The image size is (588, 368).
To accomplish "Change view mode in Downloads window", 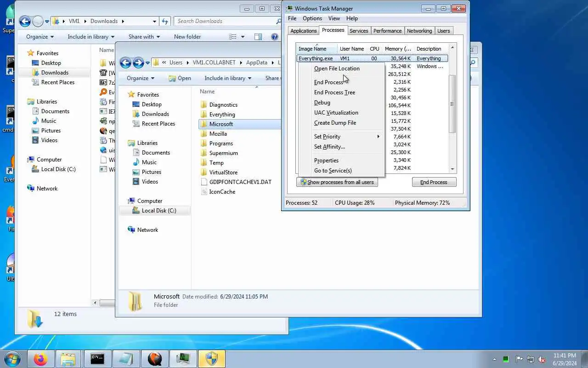I will [233, 37].
